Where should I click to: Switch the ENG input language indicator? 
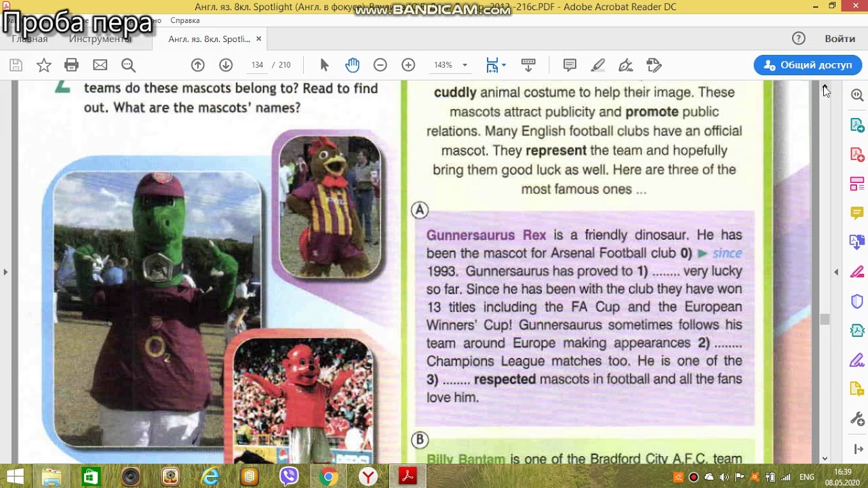pos(807,477)
